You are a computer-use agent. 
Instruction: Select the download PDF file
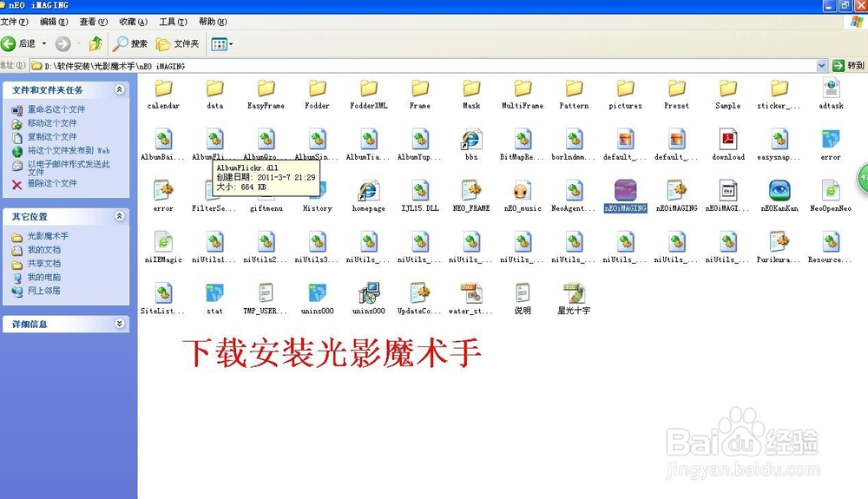tap(728, 140)
